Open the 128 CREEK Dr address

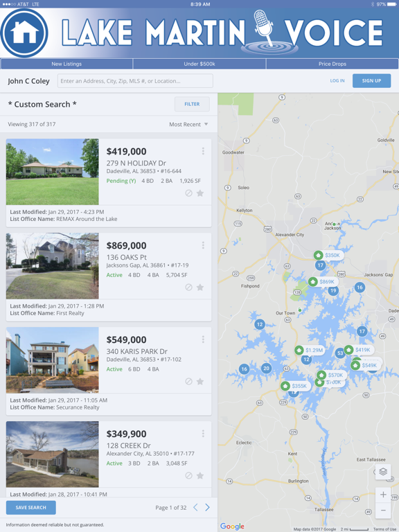(129, 445)
